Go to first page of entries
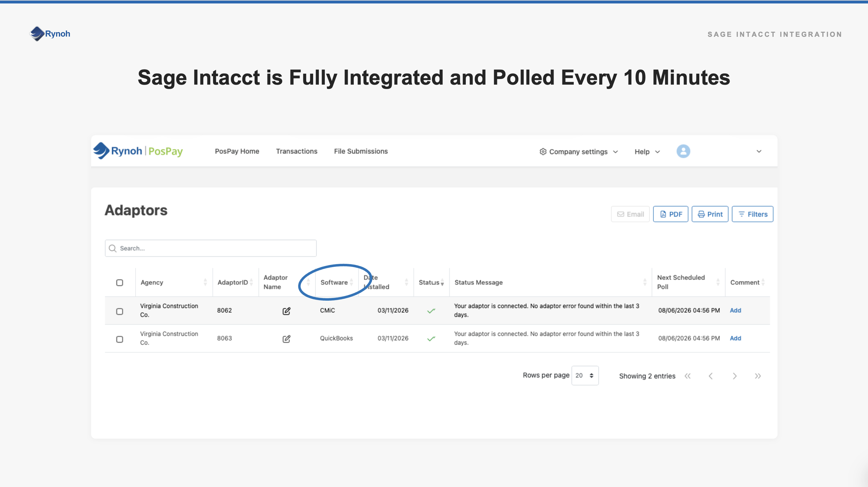868x487 pixels. tap(687, 376)
